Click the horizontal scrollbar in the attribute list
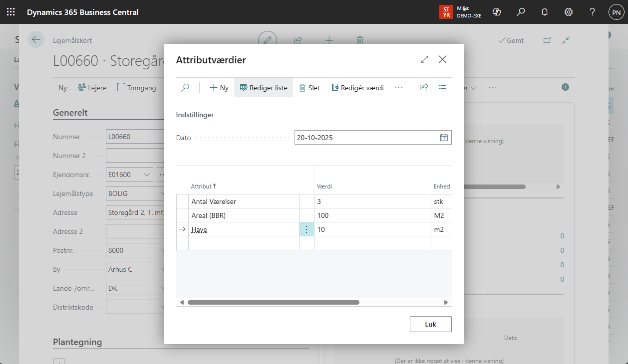628x364 pixels. click(273, 302)
